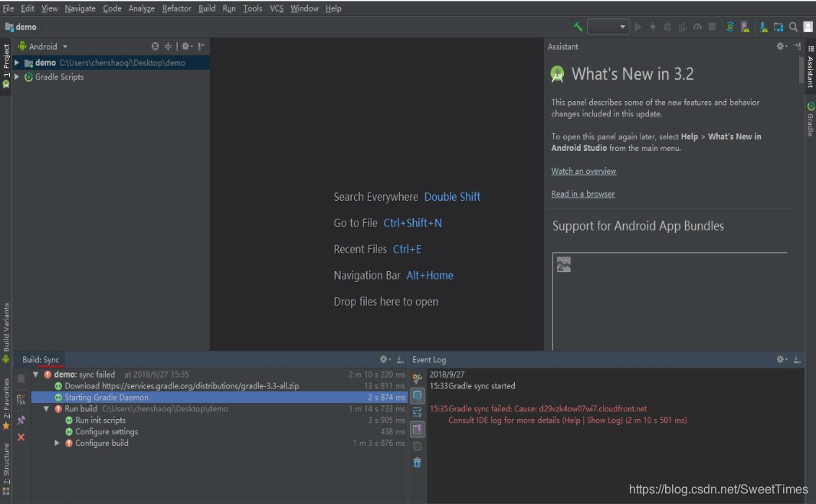Hide the Project tool window
Viewport: 816px width, 504px height.
click(202, 46)
